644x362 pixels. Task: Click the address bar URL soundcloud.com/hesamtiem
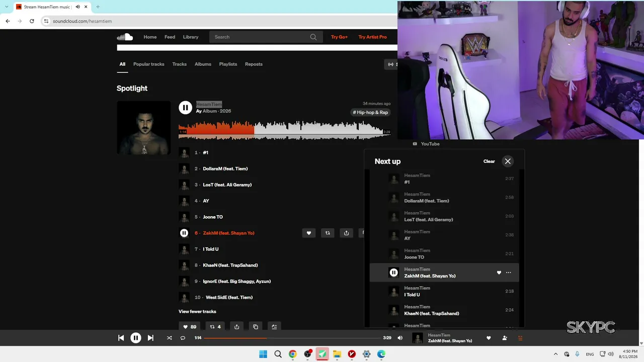[x=83, y=21]
